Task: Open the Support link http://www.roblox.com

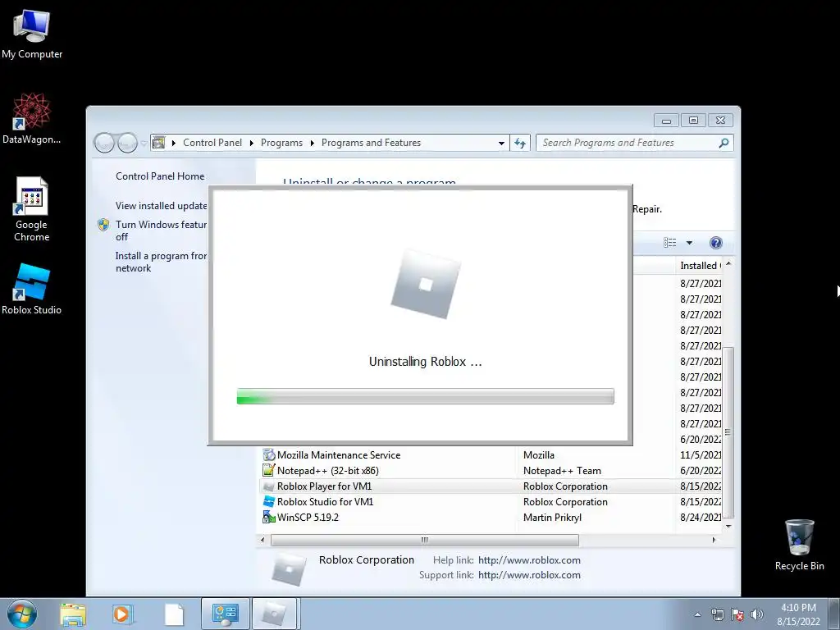Action: click(529, 575)
